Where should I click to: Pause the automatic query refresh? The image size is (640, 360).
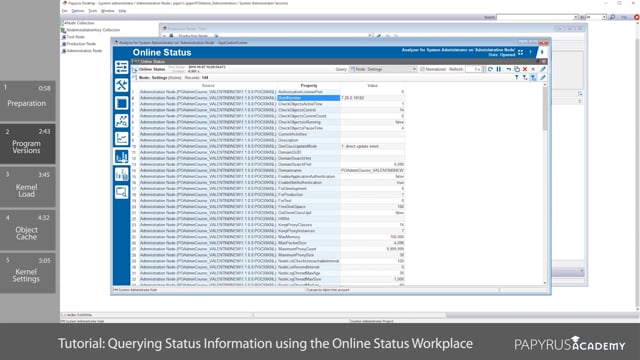pyautogui.click(x=499, y=69)
